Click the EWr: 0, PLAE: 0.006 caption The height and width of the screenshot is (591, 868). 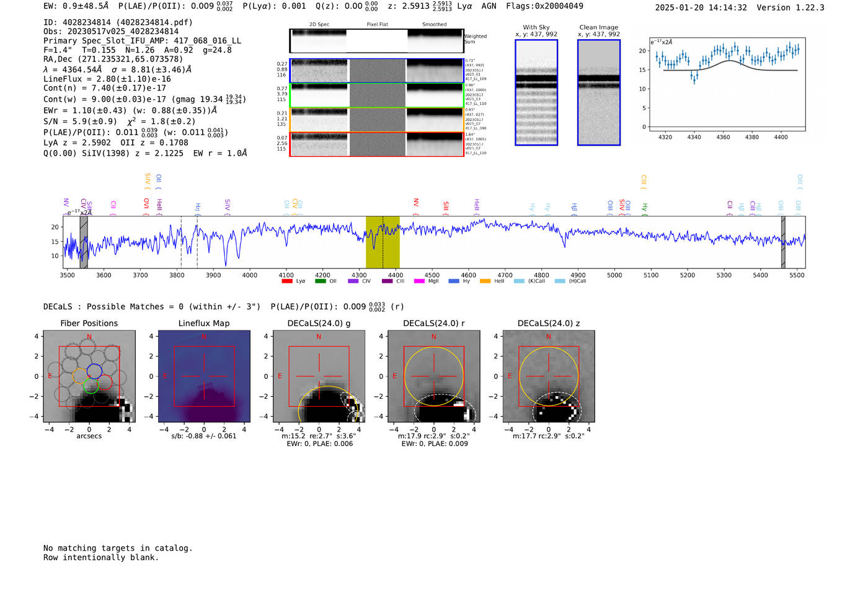[x=320, y=444]
